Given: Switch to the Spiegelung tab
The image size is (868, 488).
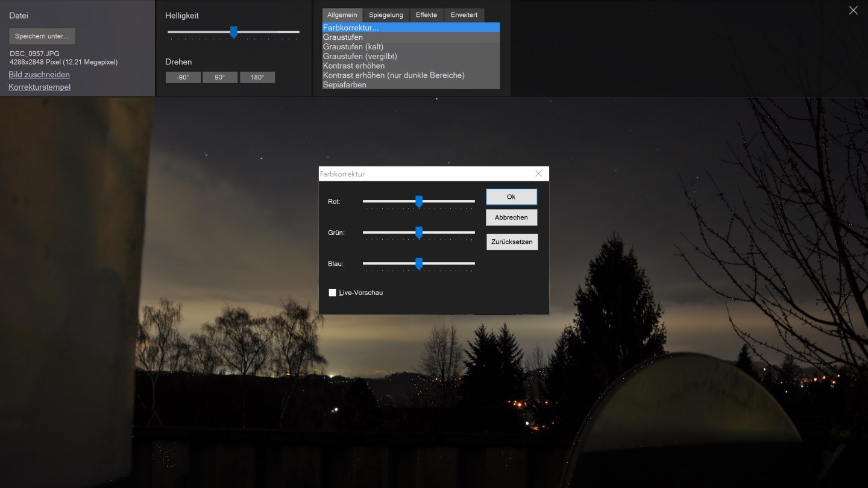Looking at the screenshot, I should click(x=386, y=15).
